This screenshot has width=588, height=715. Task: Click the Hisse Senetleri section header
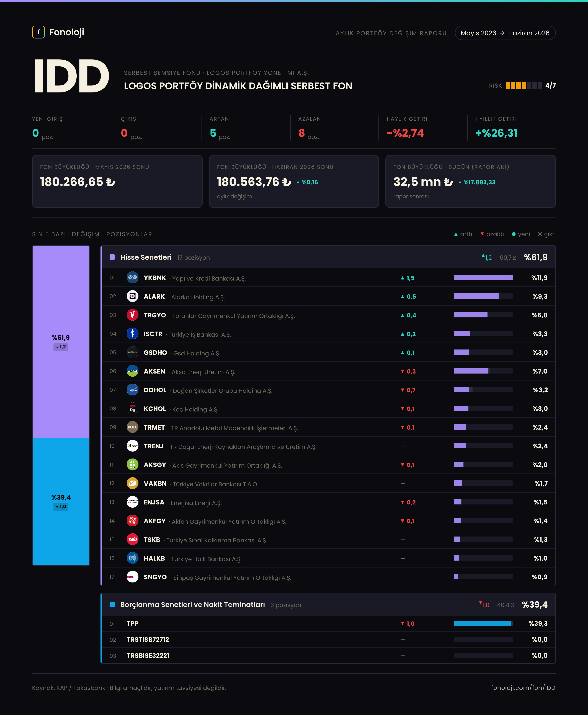click(x=329, y=257)
